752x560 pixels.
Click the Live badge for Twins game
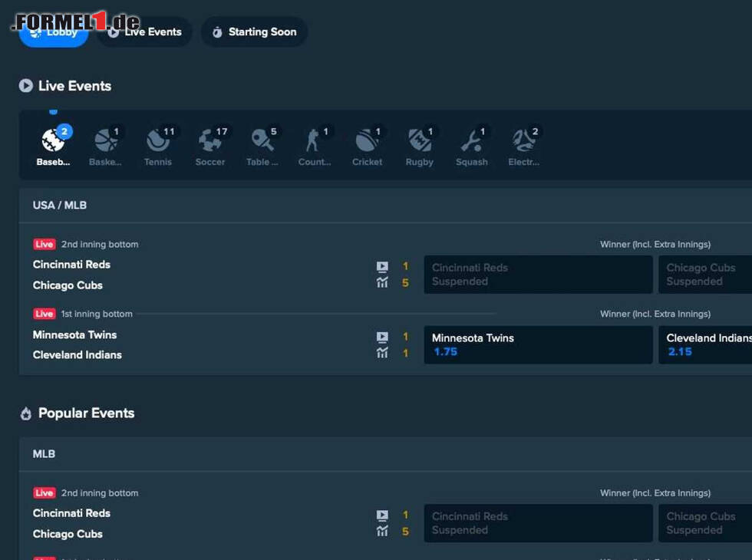pos(45,314)
